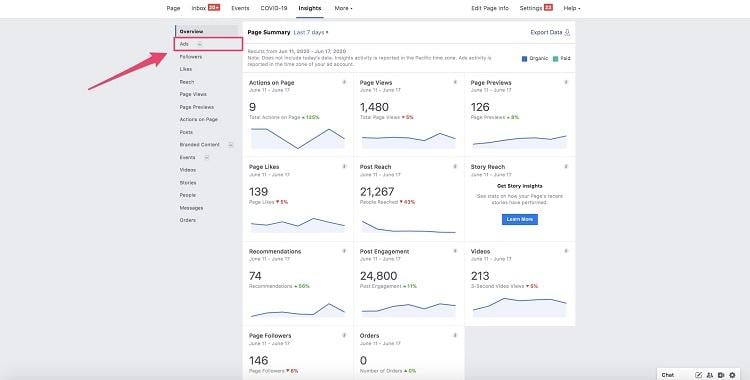Viewport: 750px width, 380px height.
Task: Click info icon on Story Reach card
Action: pos(566,167)
